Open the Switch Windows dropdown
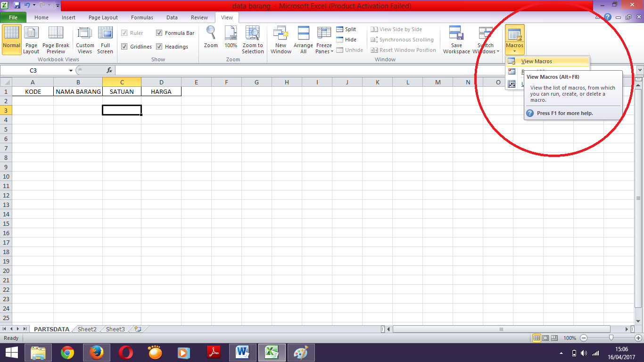This screenshot has height=362, width=644. point(486,40)
